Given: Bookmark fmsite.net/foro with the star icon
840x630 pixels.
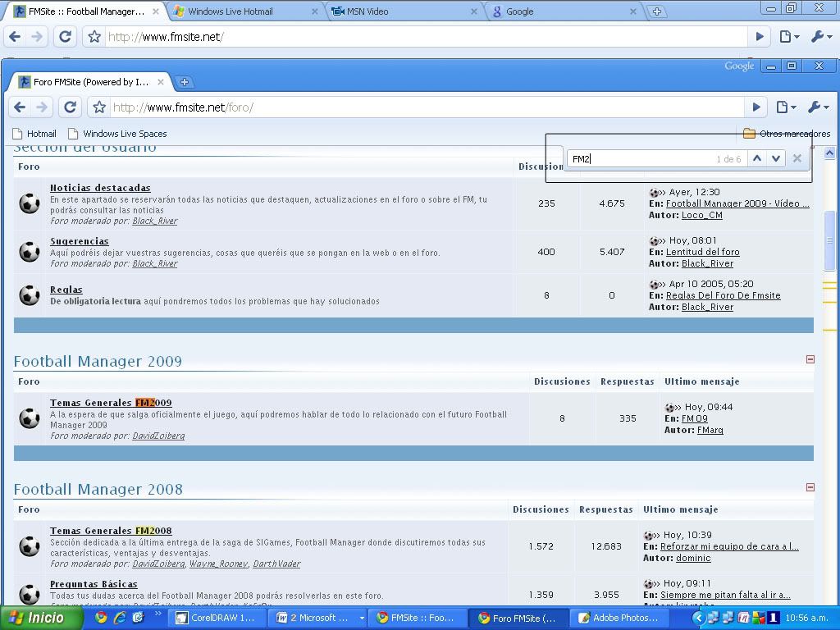Looking at the screenshot, I should [x=99, y=107].
